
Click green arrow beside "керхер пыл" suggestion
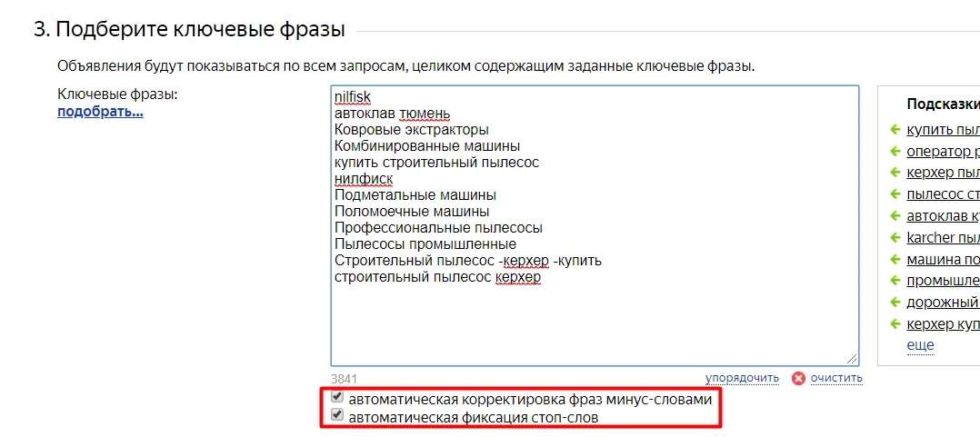[x=895, y=173]
